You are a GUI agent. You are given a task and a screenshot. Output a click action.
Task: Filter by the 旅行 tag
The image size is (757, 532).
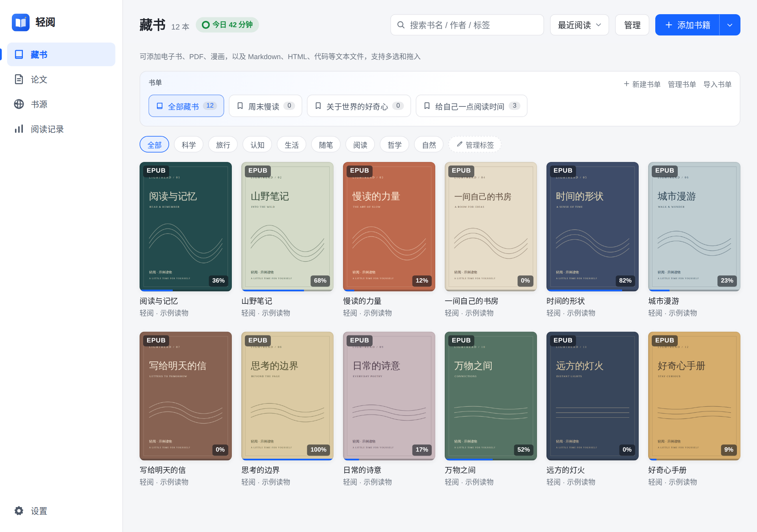coord(223,145)
